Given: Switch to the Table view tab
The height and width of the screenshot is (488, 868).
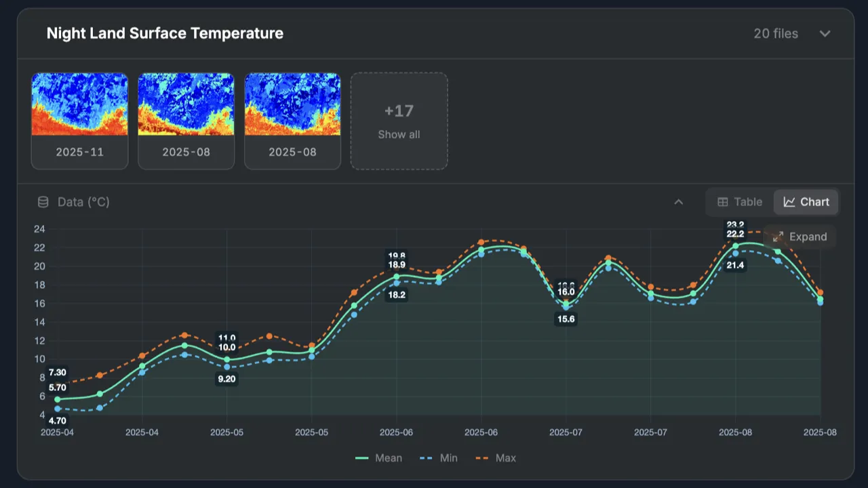Looking at the screenshot, I should click(x=740, y=202).
